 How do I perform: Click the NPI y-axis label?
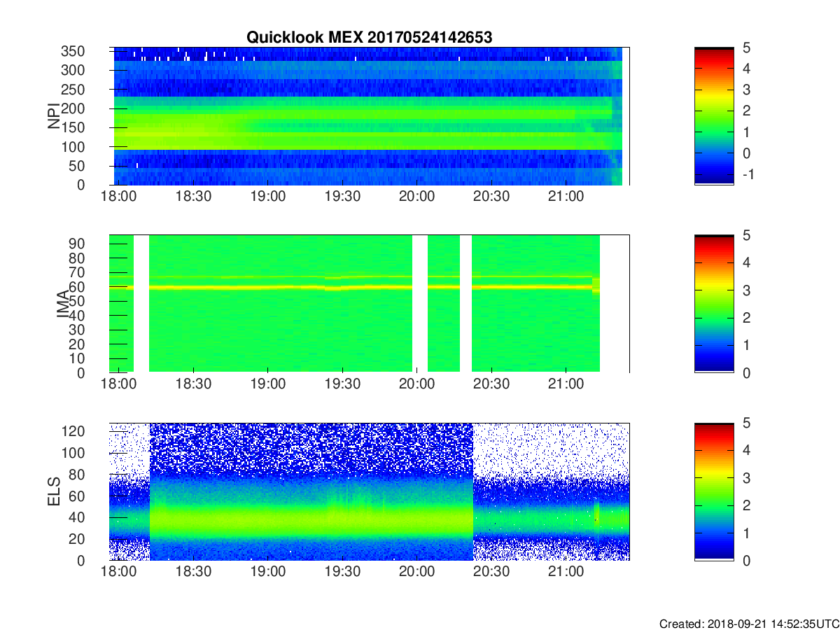point(53,116)
